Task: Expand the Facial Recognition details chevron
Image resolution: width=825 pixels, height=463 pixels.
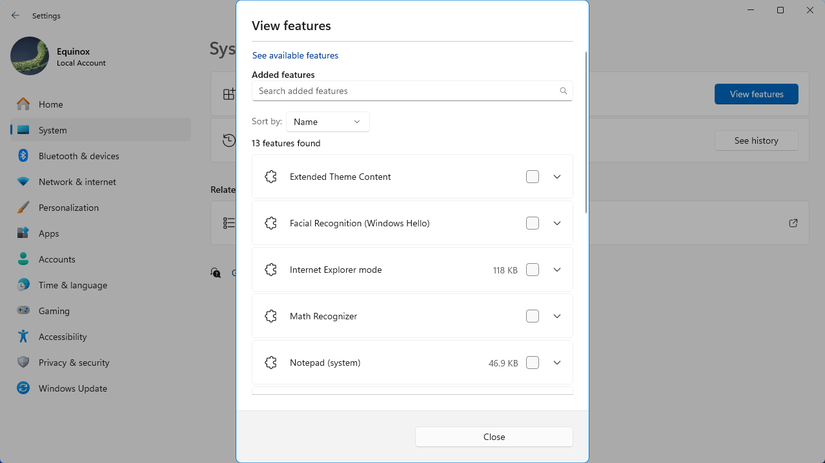Action: click(557, 223)
